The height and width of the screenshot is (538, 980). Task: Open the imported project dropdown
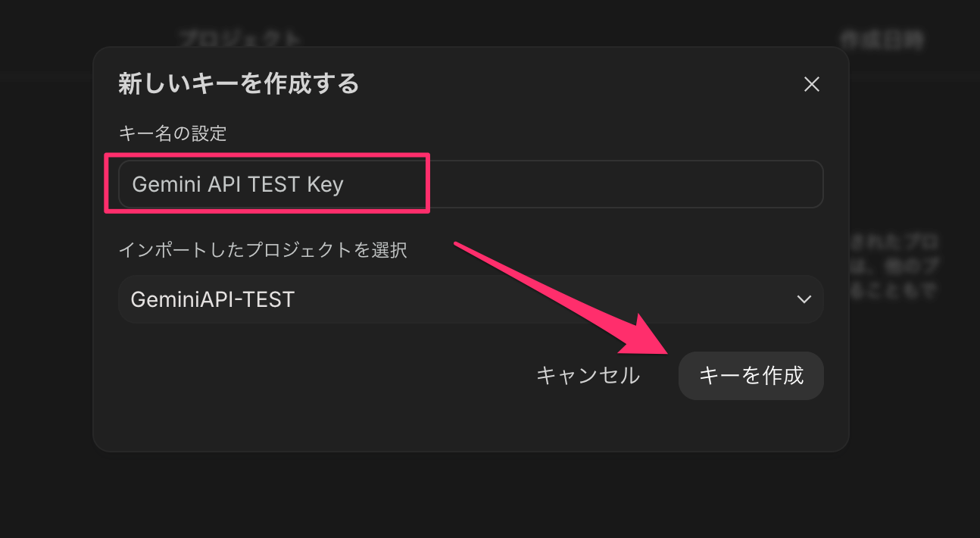[x=470, y=299]
